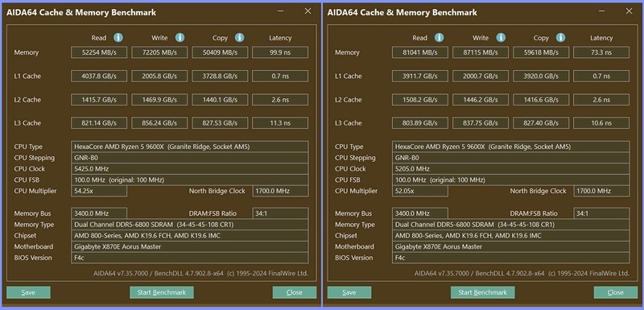
Task: Click the Write info icon in right window
Action: point(501,38)
